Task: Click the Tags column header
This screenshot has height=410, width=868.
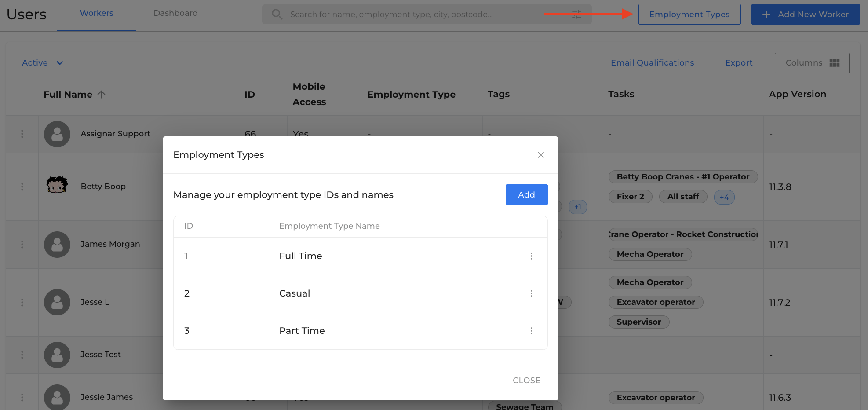Action: pos(499,94)
